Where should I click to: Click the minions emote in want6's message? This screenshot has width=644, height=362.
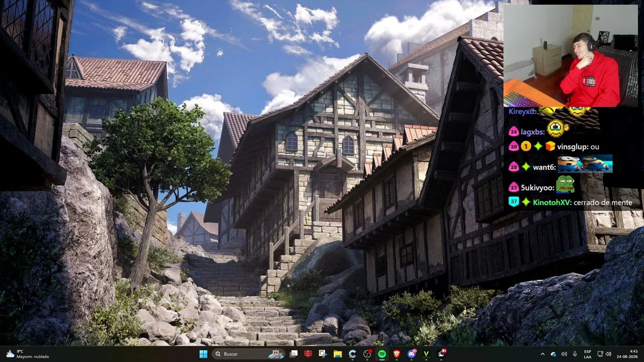585,164
